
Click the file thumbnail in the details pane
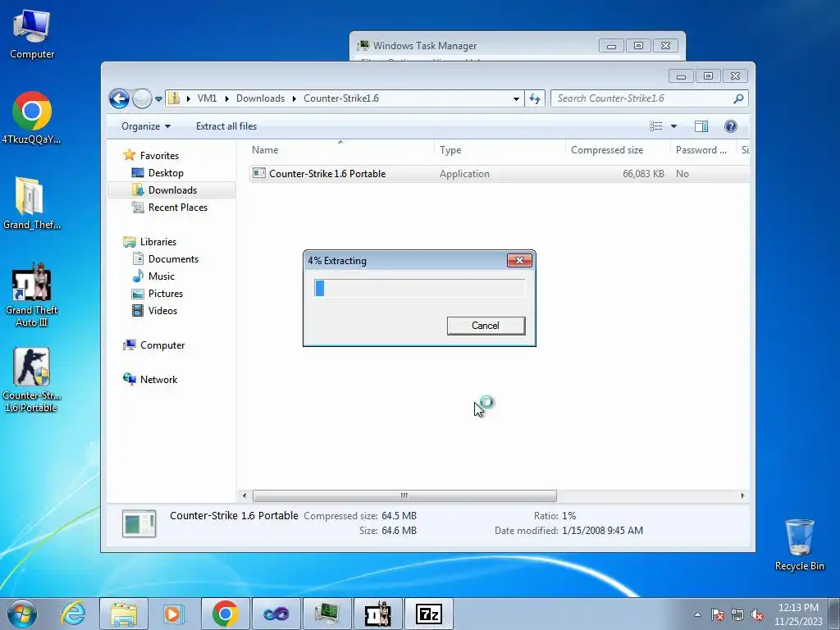pos(139,523)
